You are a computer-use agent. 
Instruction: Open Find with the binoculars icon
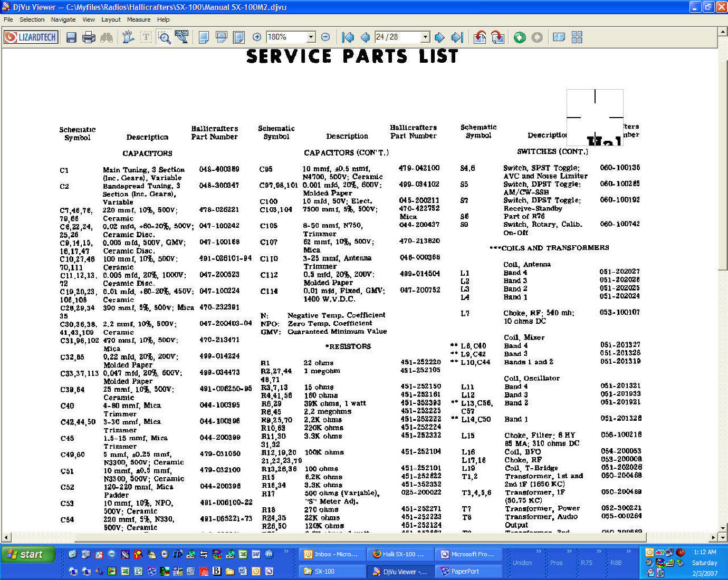[x=107, y=37]
